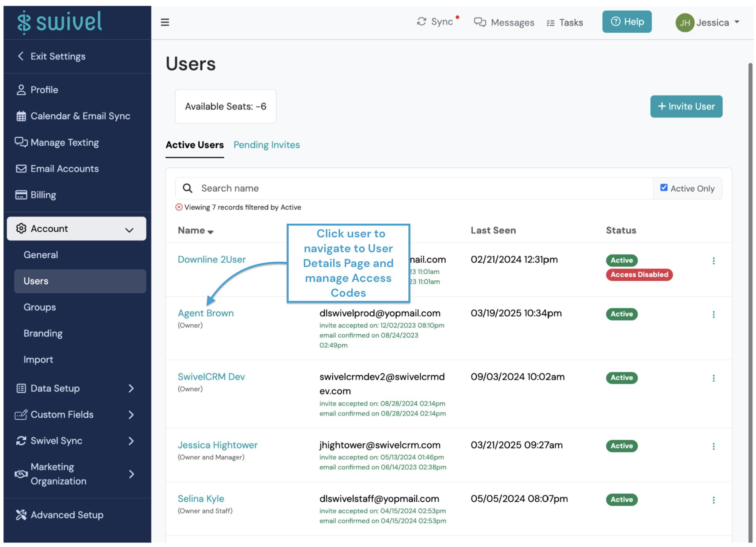Viewport: 756px width, 547px height.
Task: Open Agent Brown user details
Action: coord(206,313)
